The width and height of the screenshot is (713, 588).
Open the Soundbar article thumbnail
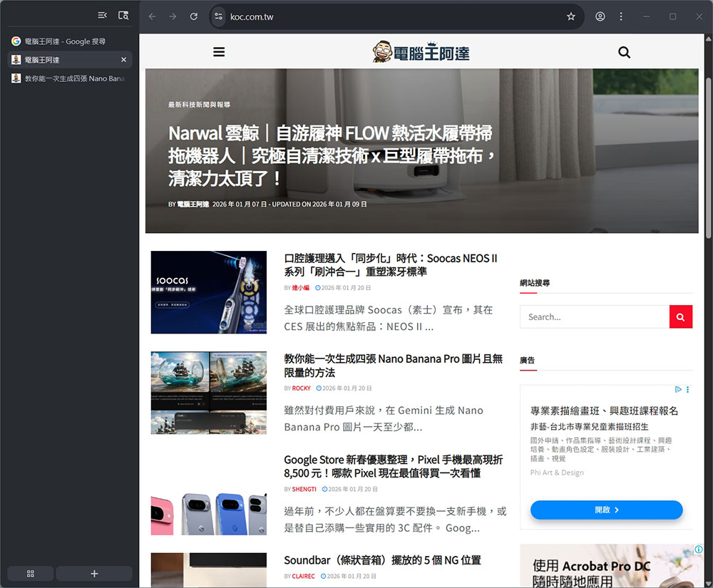click(209, 570)
